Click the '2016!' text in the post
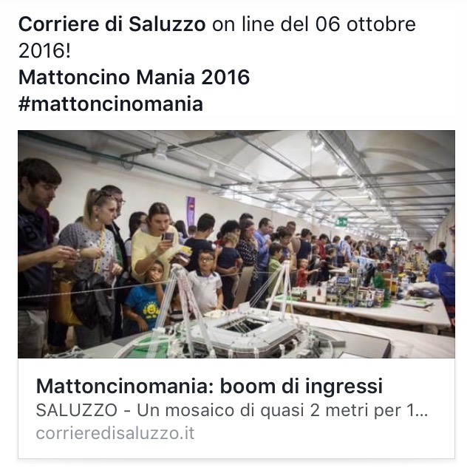The image size is (467, 476). [x=44, y=50]
